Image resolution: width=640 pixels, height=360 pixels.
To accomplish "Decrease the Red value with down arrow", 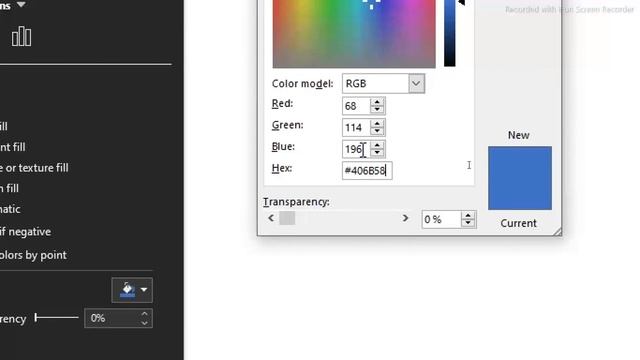I will 378,110.
